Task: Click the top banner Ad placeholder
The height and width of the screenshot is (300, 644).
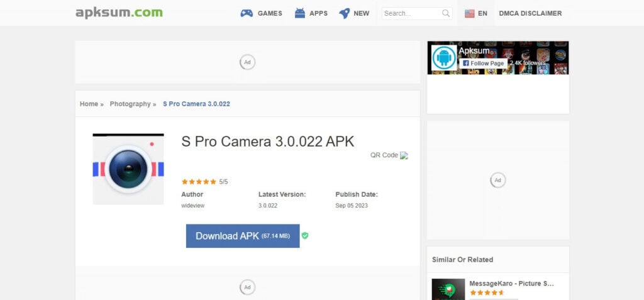Action: tap(247, 62)
